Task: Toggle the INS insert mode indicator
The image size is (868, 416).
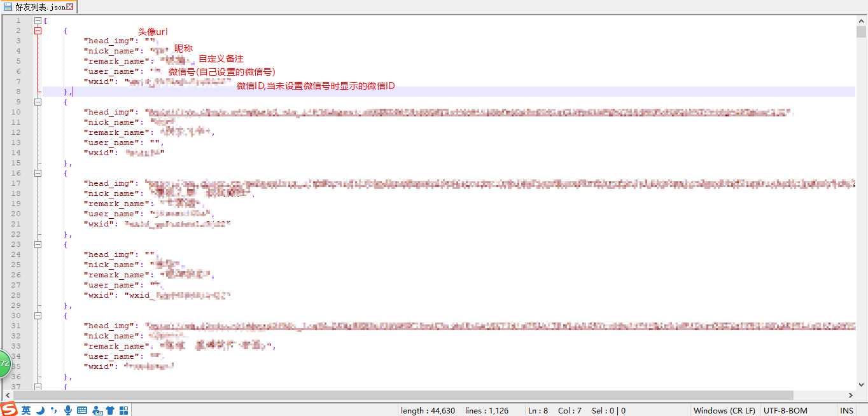Action: (x=846, y=410)
